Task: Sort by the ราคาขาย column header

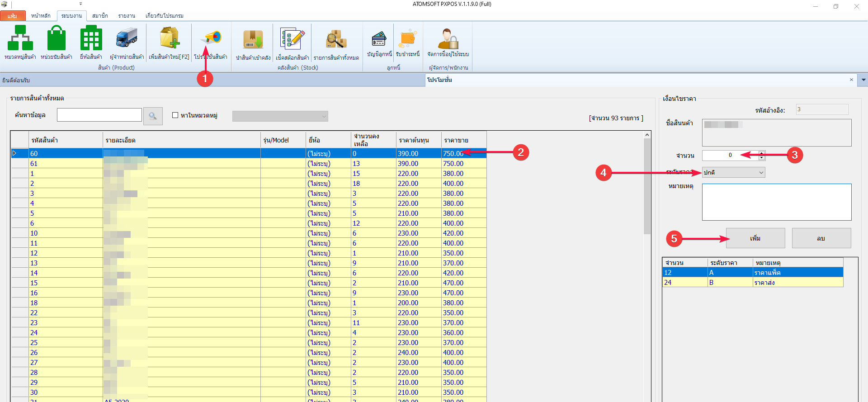Action: [x=464, y=140]
